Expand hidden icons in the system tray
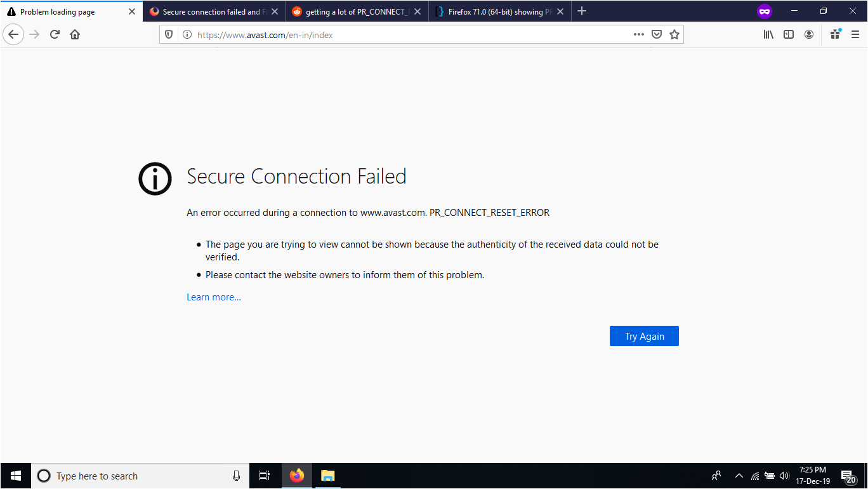 pyautogui.click(x=739, y=475)
